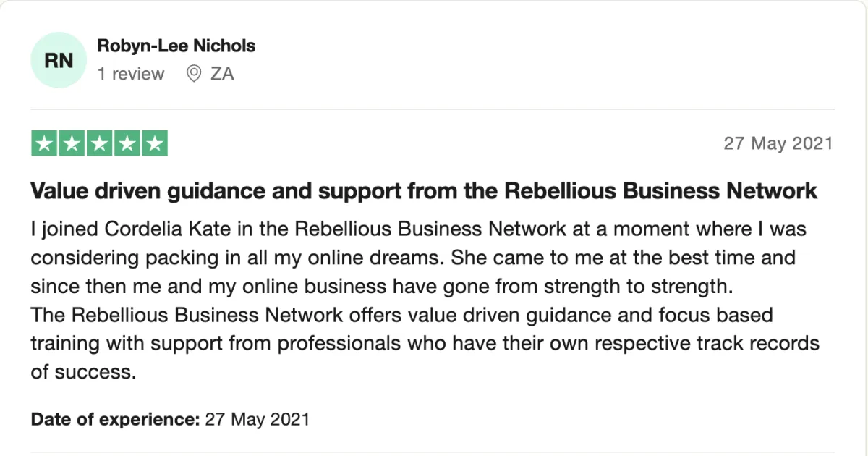Click the fourth green star
The width and height of the screenshot is (868, 456).
coord(127,143)
